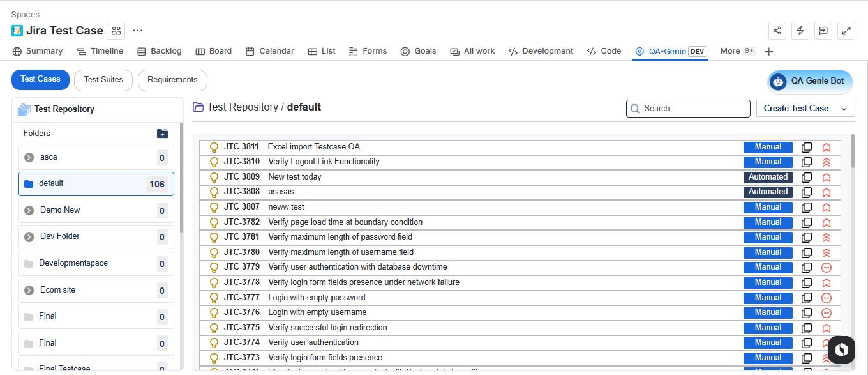
Task: Enter full screen with the expand icon
Action: point(846,31)
